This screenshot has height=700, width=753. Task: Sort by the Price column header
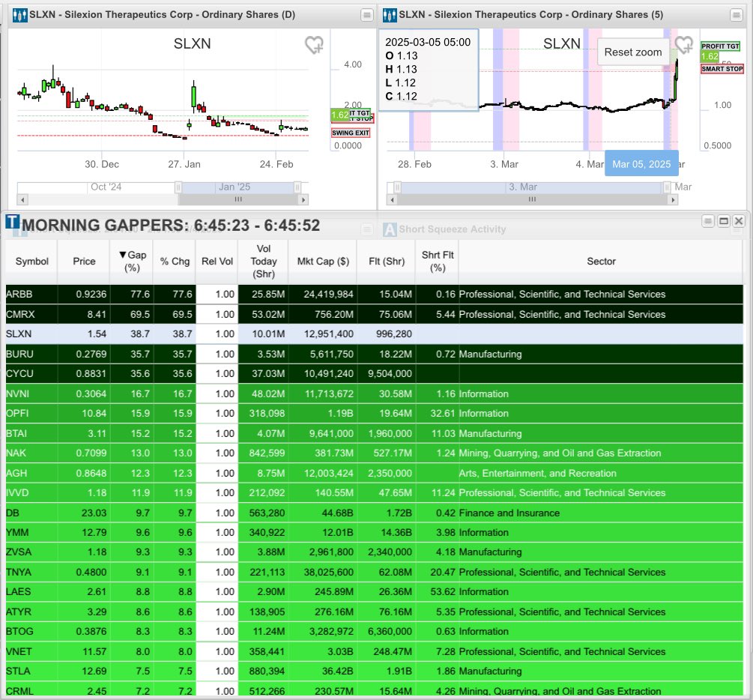tap(84, 262)
